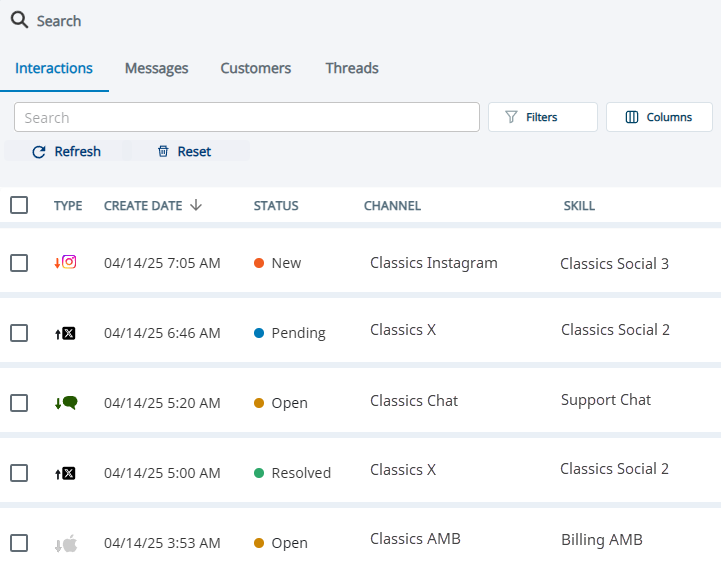Click date 04/14/25 7:05 AM
Viewport: 721px width, 571px height.
pos(162,263)
